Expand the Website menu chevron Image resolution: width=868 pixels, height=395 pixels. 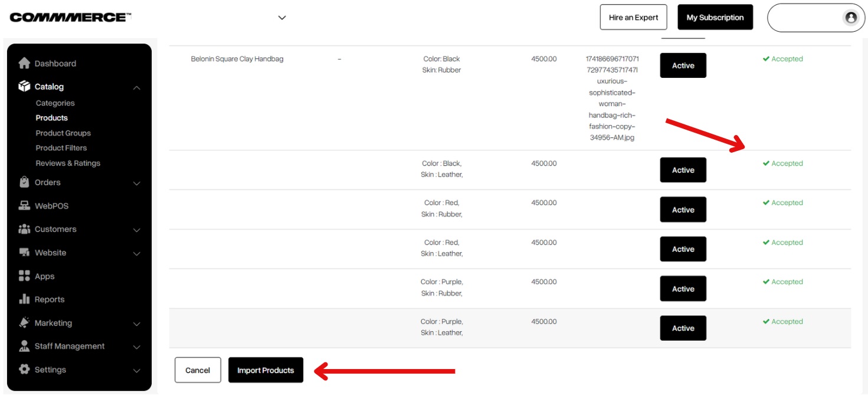point(136,254)
